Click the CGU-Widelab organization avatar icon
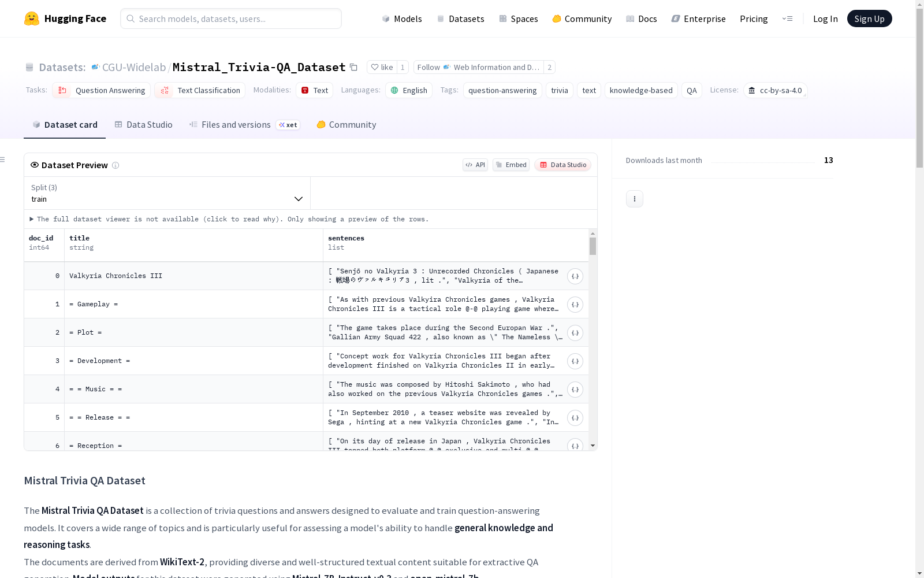This screenshot has height=578, width=924. point(96,67)
